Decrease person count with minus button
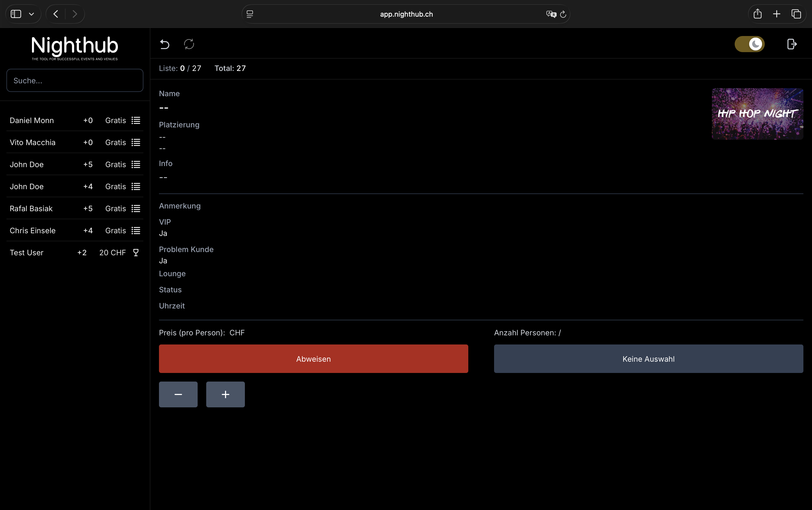 (x=178, y=394)
